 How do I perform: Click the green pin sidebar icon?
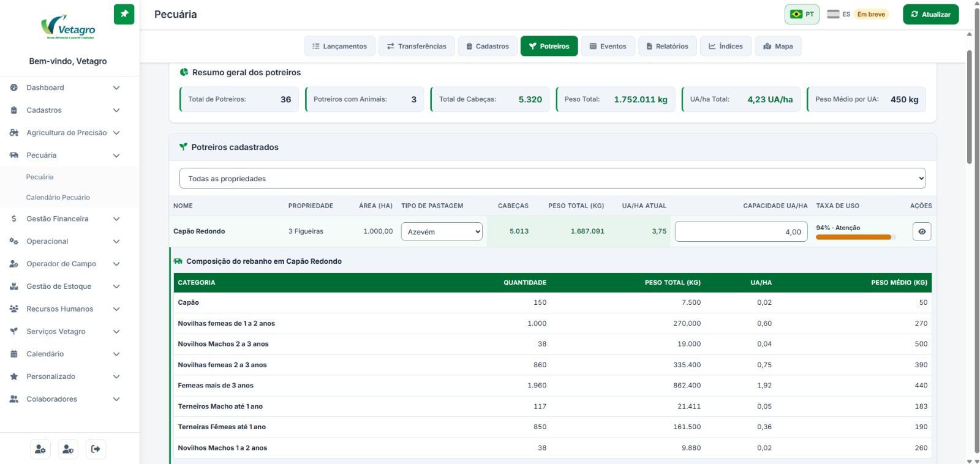(124, 14)
